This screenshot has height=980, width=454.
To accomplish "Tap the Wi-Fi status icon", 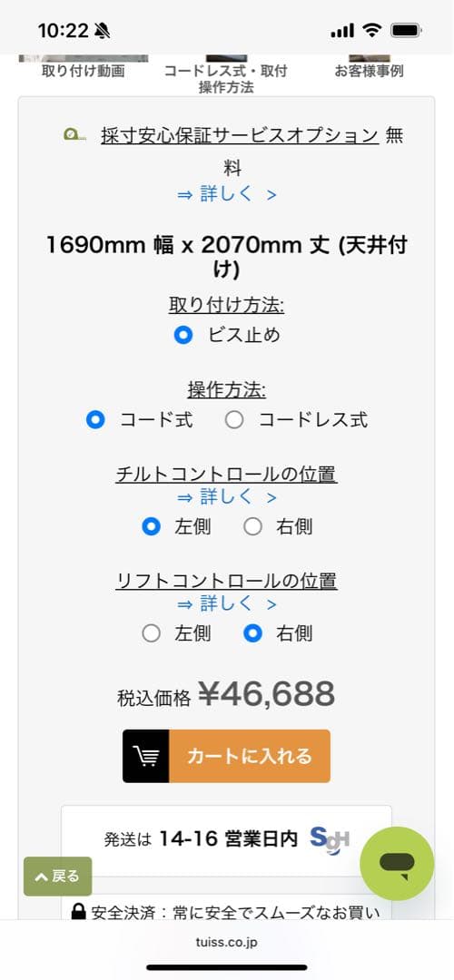I will (372, 30).
